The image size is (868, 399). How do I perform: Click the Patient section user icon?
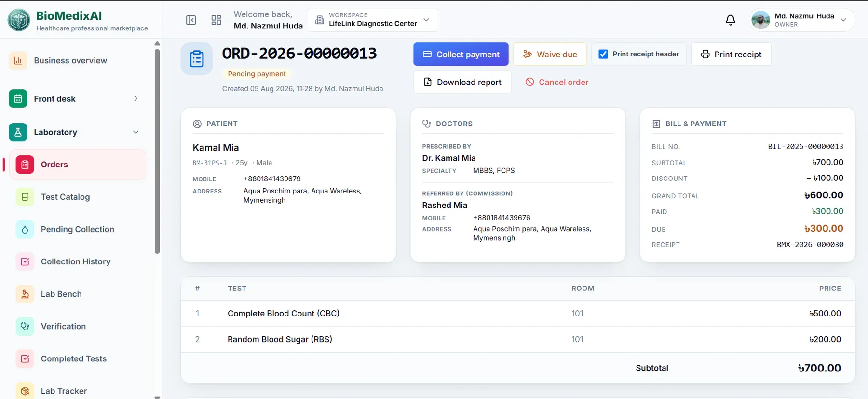197,124
